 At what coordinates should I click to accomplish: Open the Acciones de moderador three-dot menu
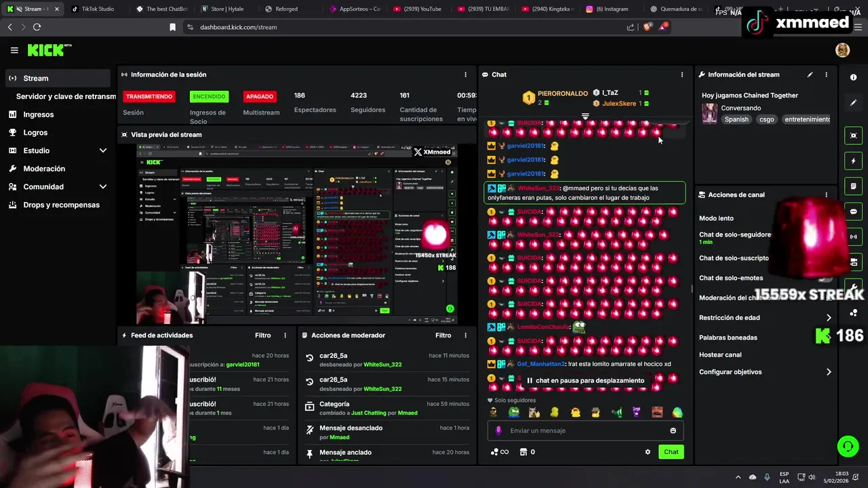(465, 335)
